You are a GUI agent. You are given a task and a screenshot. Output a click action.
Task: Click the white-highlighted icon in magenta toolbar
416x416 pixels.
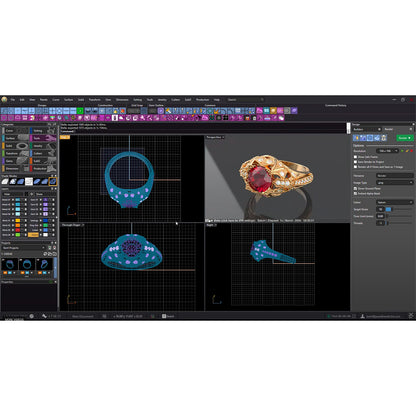pyautogui.click(x=115, y=118)
